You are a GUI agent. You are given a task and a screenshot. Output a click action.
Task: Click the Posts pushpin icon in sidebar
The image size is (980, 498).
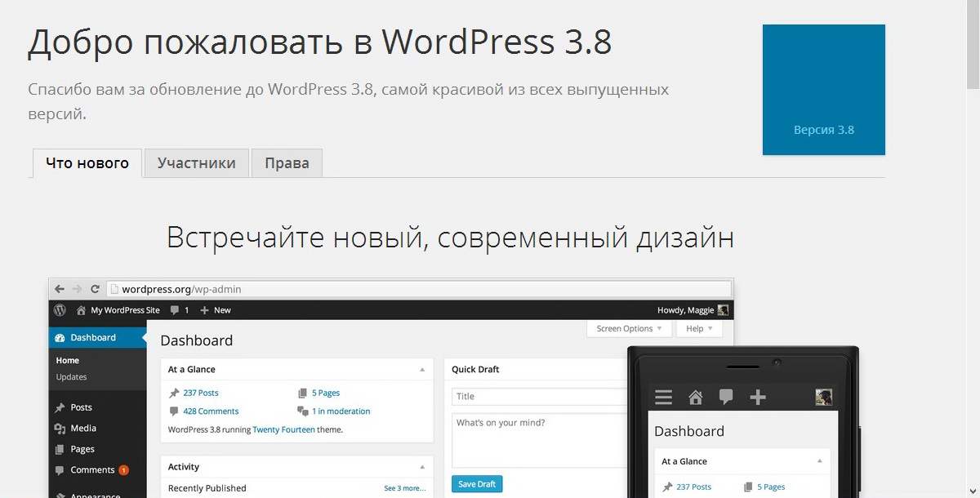click(x=60, y=407)
